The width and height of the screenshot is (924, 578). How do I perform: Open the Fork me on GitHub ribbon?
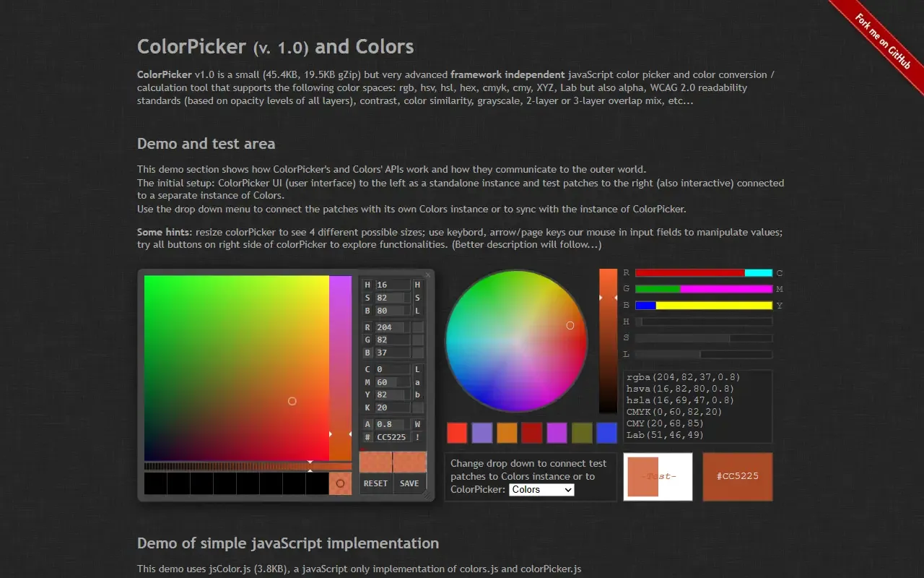tap(882, 41)
